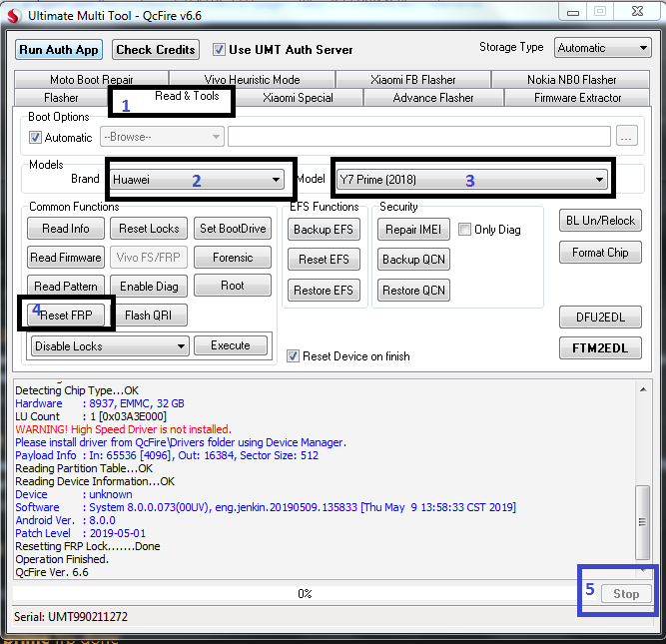Click the Hardware 8937, EMMC, 32 GB line

tap(100, 403)
